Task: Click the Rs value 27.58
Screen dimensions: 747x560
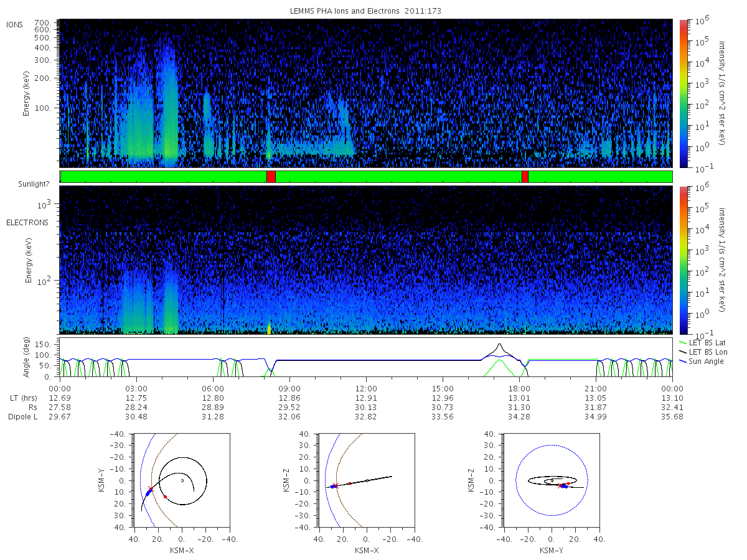Action: [x=60, y=408]
